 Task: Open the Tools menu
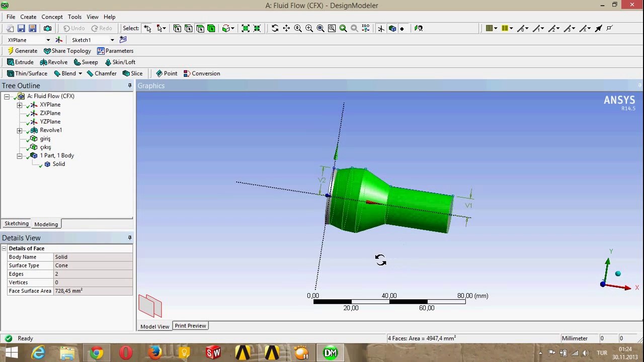click(x=74, y=17)
